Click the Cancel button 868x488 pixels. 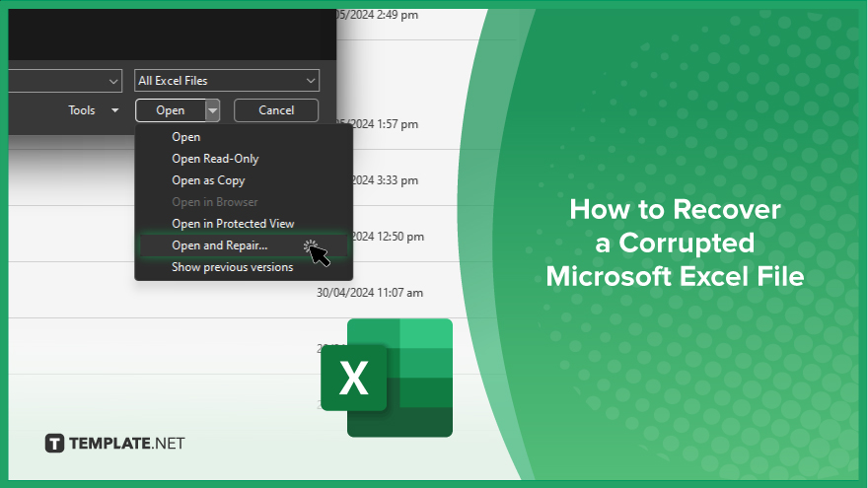click(x=276, y=110)
